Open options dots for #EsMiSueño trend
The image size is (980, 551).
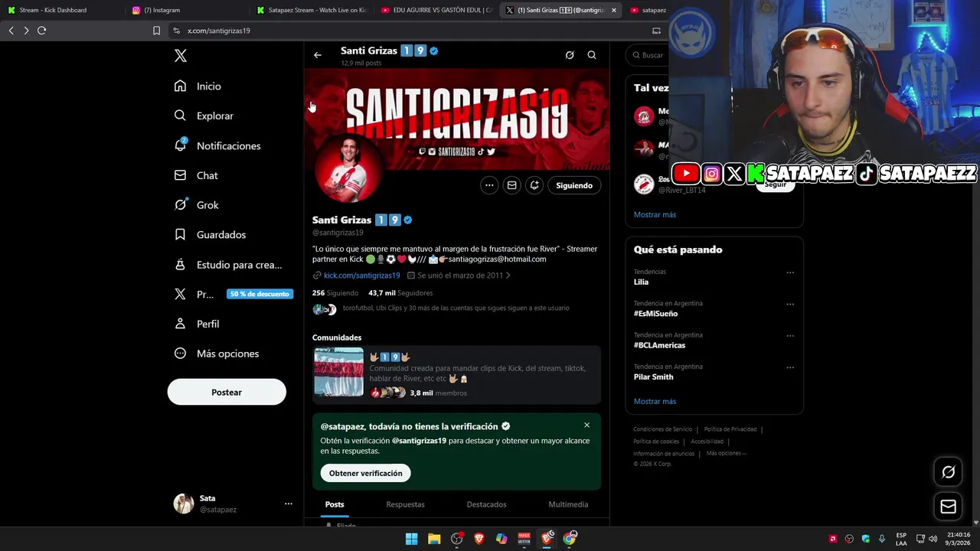click(x=790, y=304)
